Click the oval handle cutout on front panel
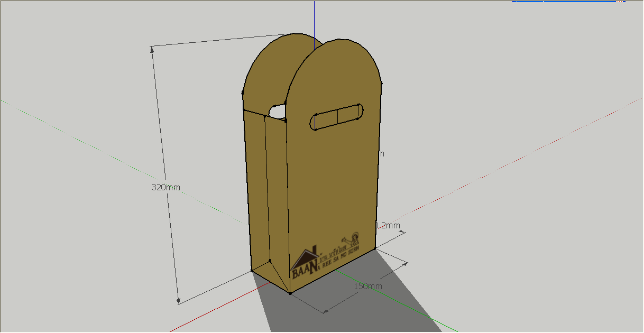 pos(337,117)
